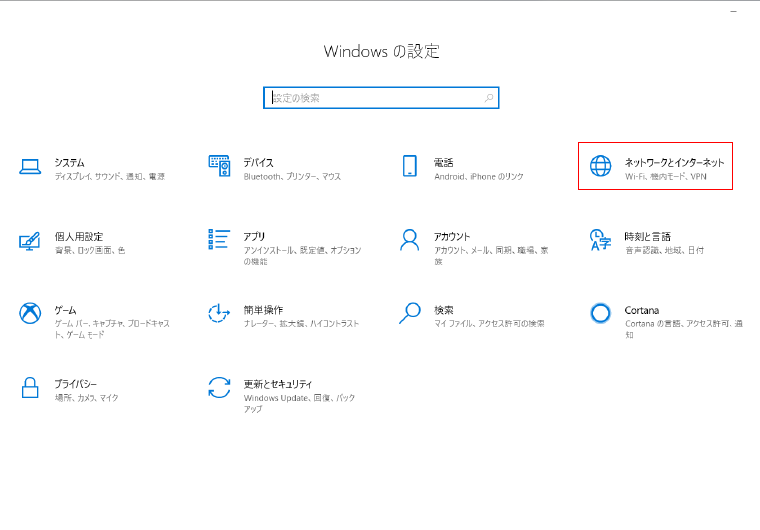Click the text ゲーム バー、キャプチャ、ブロードキャスト
The height and width of the screenshot is (530, 760).
[x=112, y=329]
